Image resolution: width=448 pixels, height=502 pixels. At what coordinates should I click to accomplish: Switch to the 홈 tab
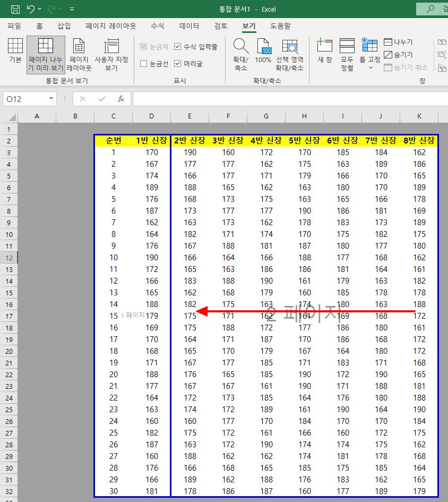pyautogui.click(x=39, y=26)
